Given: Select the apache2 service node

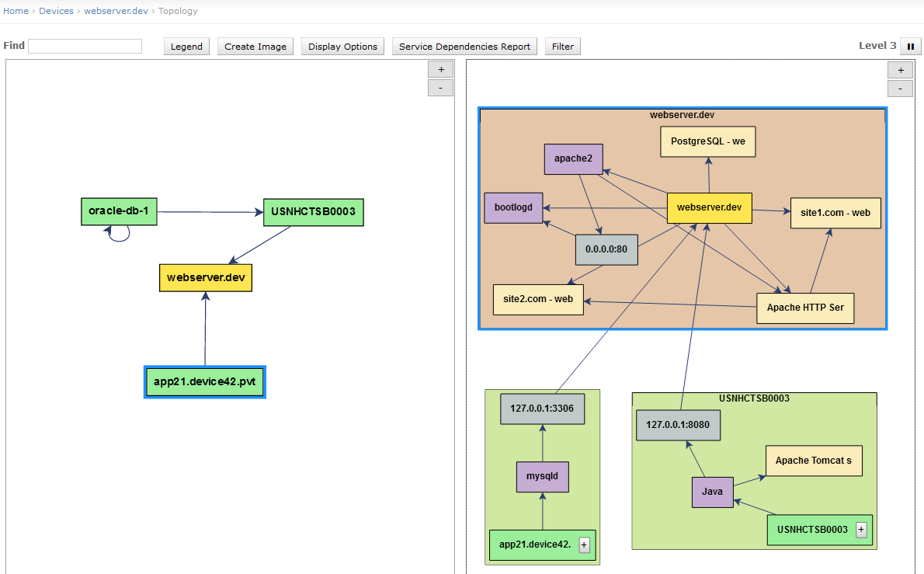Looking at the screenshot, I should [x=573, y=158].
